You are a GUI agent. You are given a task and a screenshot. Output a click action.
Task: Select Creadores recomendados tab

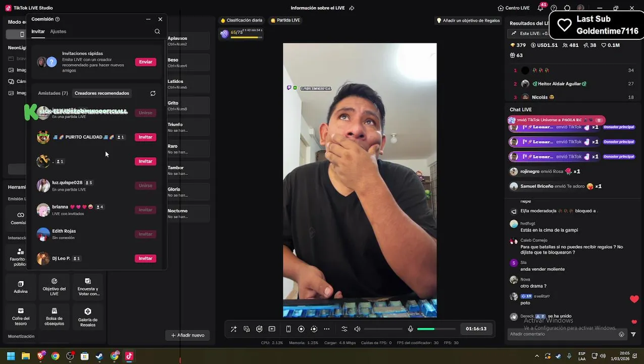pyautogui.click(x=102, y=93)
